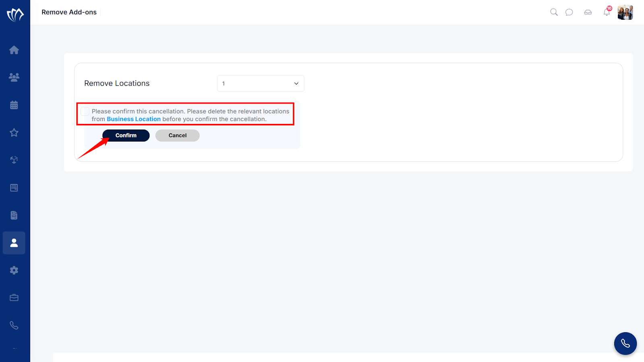The image size is (644, 362).
Task: Open the group people icon in sidebar
Action: [14, 77]
